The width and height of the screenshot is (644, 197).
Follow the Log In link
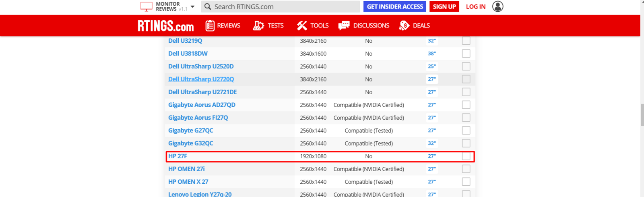tap(475, 6)
